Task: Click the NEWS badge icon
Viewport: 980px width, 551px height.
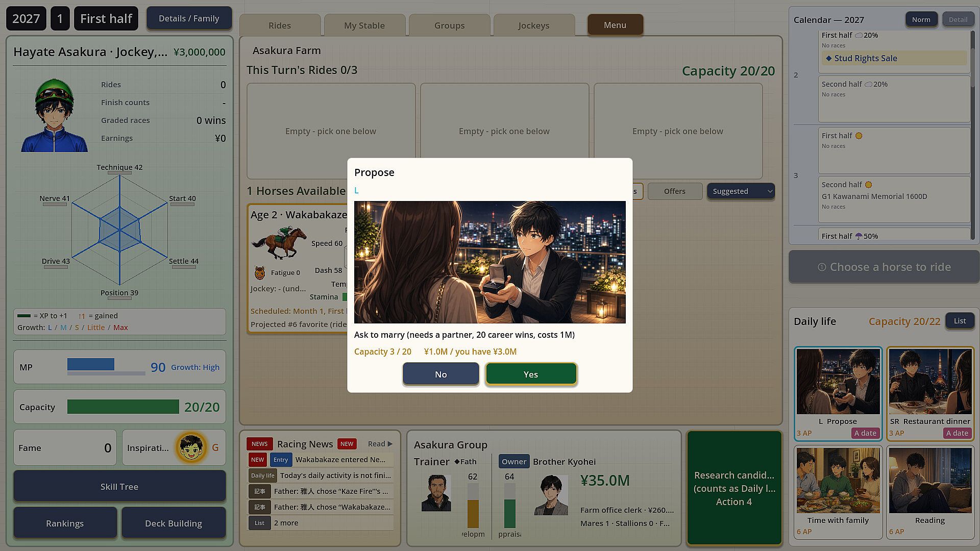Action: click(x=259, y=444)
